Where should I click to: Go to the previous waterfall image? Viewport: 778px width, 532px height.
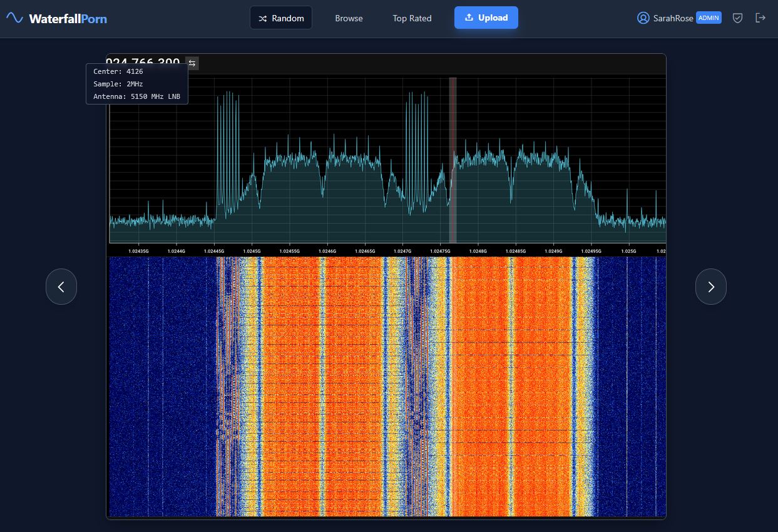[61, 287]
